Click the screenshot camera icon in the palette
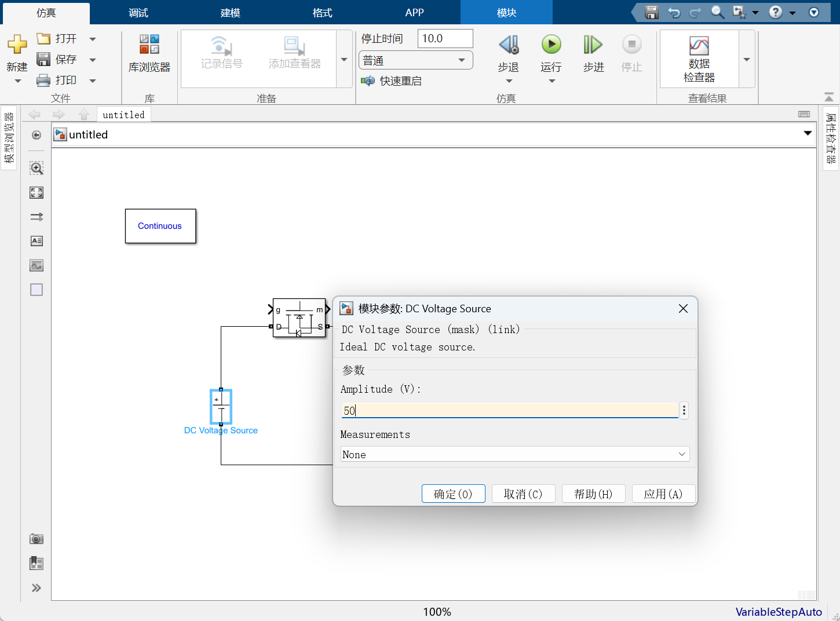The height and width of the screenshot is (621, 840). (x=36, y=539)
